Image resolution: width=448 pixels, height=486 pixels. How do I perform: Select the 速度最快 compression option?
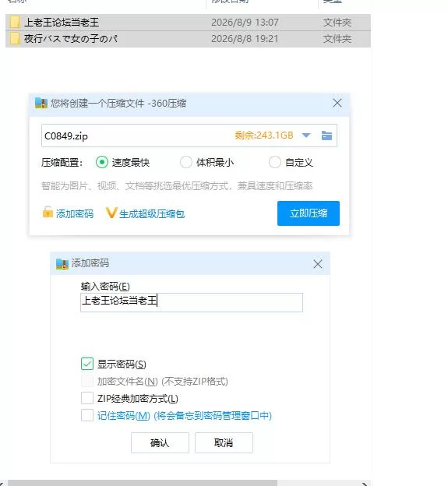(102, 162)
